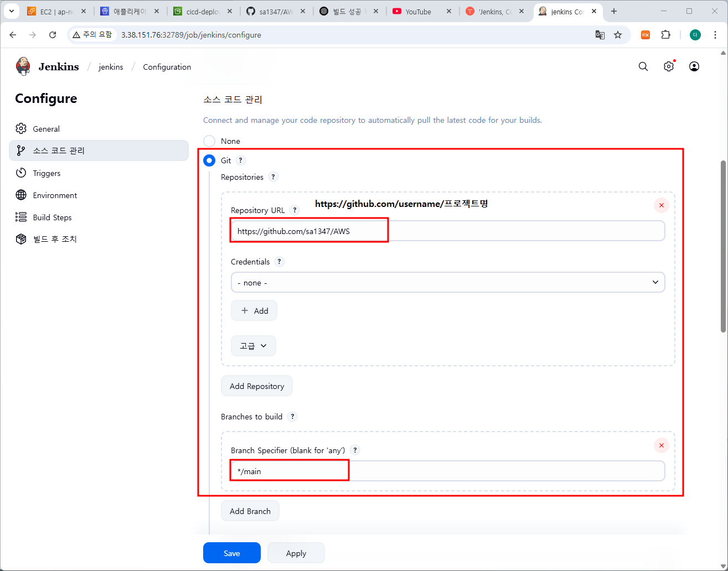Click the orange extension icon in toolbar
Viewport: 728px width, 571px height.
(646, 35)
